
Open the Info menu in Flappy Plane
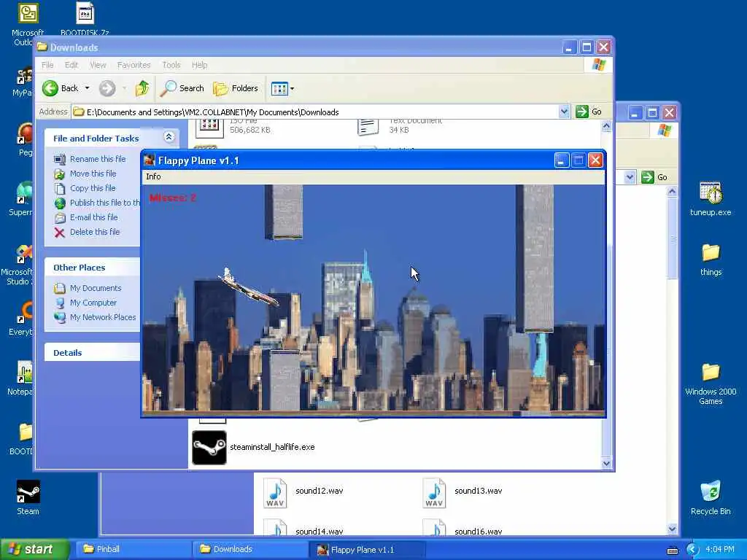(153, 176)
